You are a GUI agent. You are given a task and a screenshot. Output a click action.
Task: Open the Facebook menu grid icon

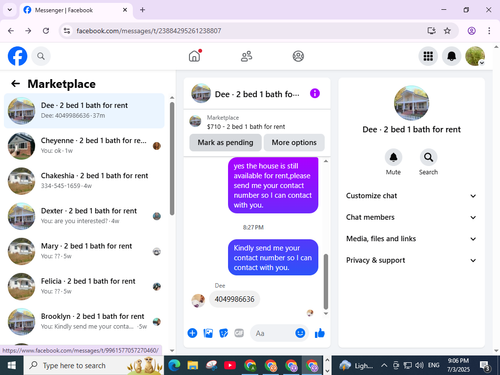(x=428, y=56)
